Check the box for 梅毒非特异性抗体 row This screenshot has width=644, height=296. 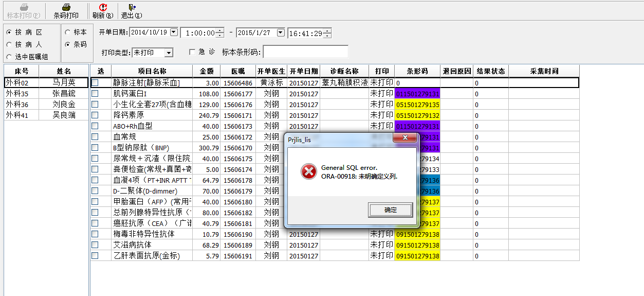pyautogui.click(x=95, y=234)
